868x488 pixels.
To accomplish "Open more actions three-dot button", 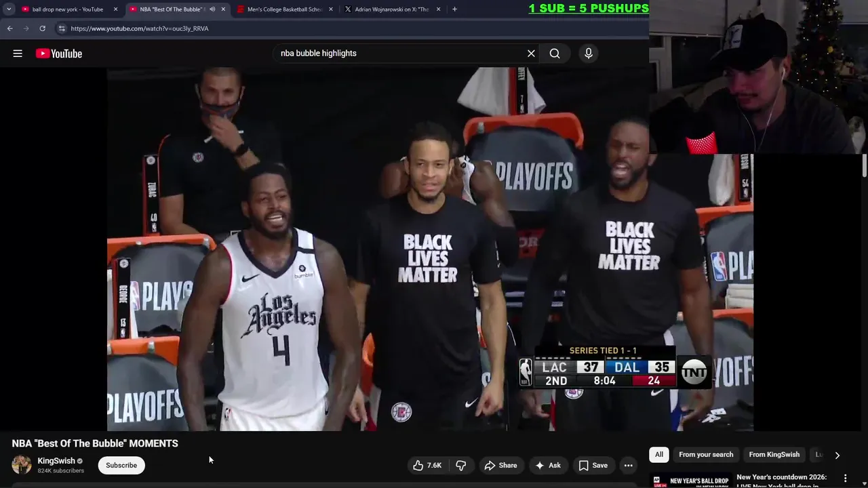I will [x=628, y=465].
